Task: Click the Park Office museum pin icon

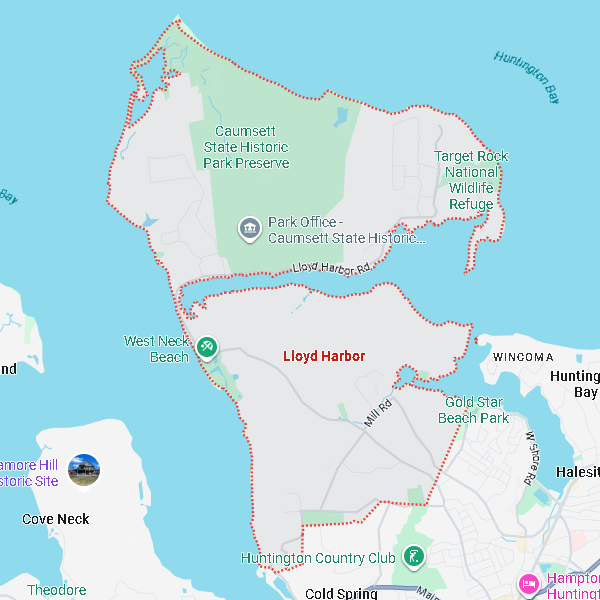Action: click(249, 230)
